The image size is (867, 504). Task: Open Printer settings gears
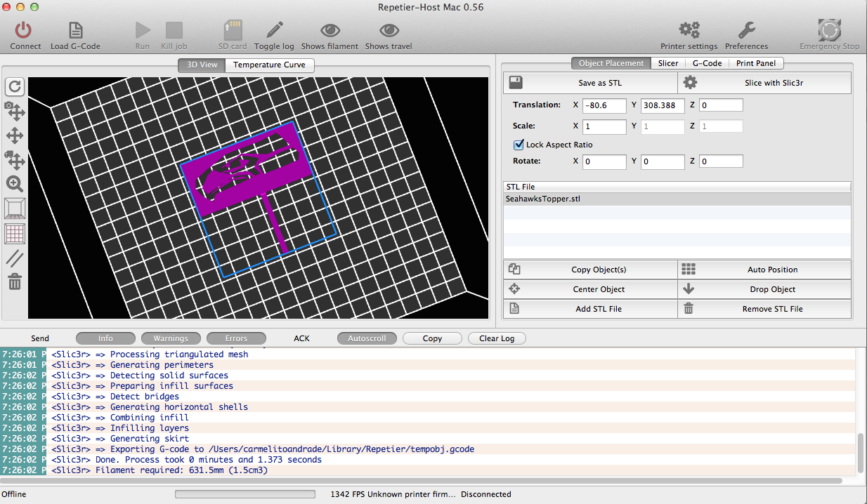pyautogui.click(x=689, y=30)
